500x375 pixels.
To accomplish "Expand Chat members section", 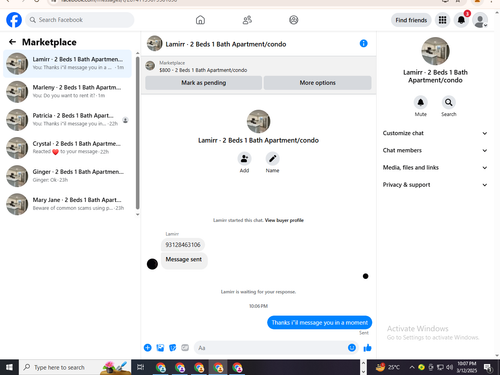I will coord(435,150).
